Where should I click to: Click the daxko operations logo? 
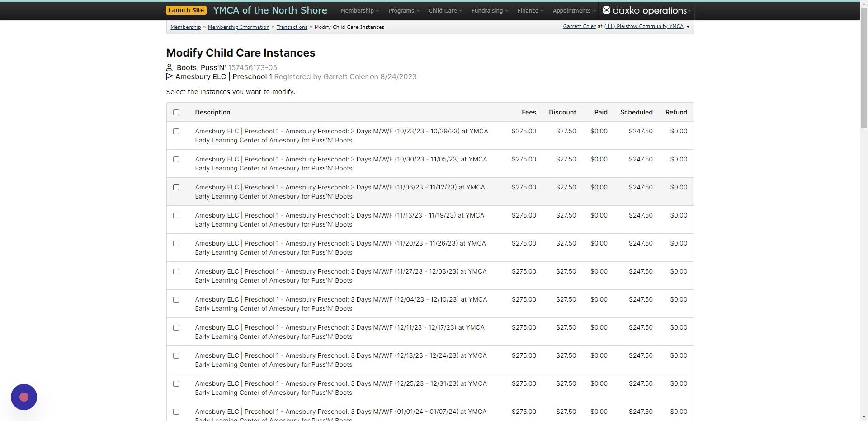tap(646, 10)
